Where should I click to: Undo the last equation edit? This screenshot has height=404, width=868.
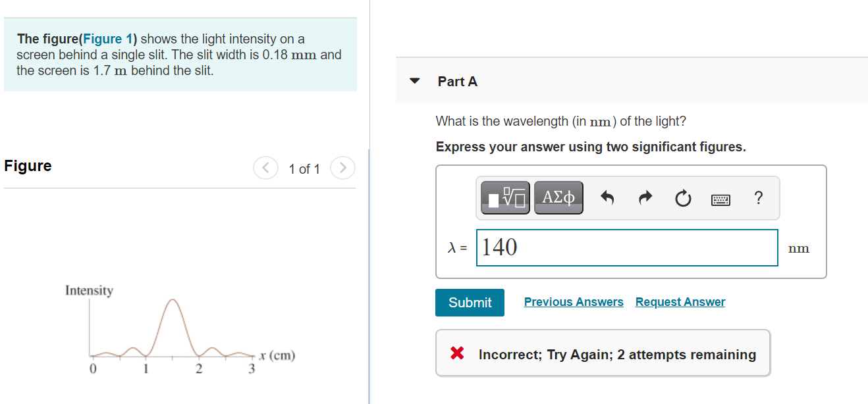[x=607, y=197]
